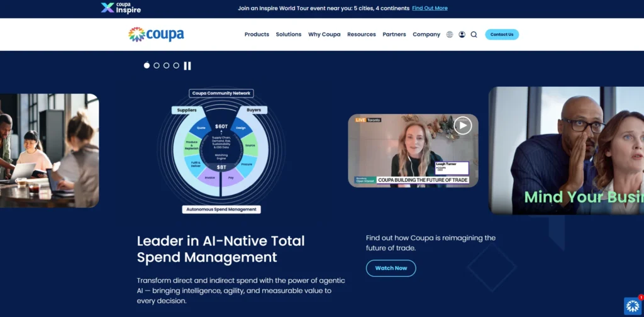This screenshot has width=644, height=317.
Task: Pause the hero carousel
Action: click(187, 65)
